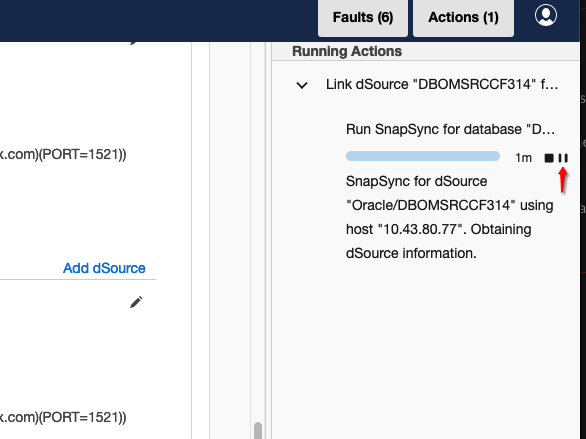Open the Faults (6) tab

click(363, 18)
